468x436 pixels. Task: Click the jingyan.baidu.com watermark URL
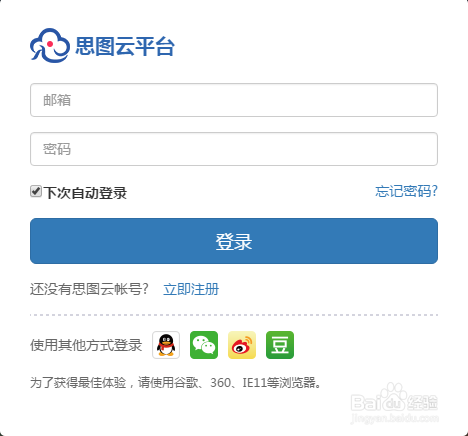[x=395, y=418]
